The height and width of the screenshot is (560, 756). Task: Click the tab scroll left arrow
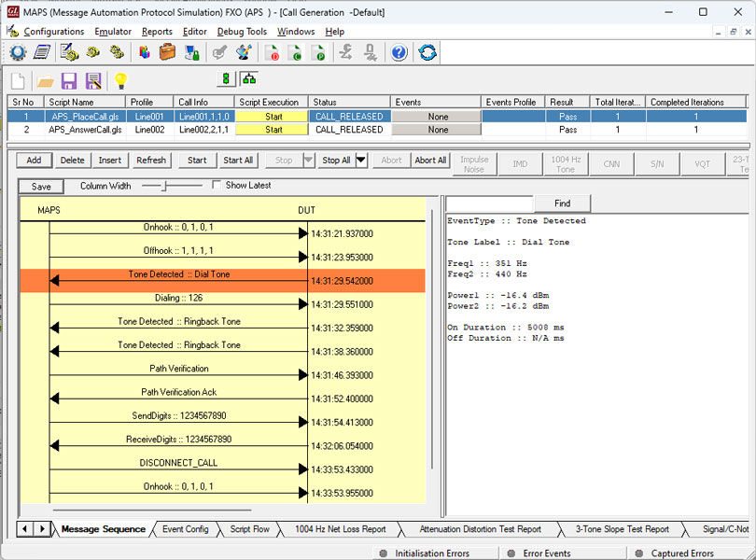click(24, 529)
